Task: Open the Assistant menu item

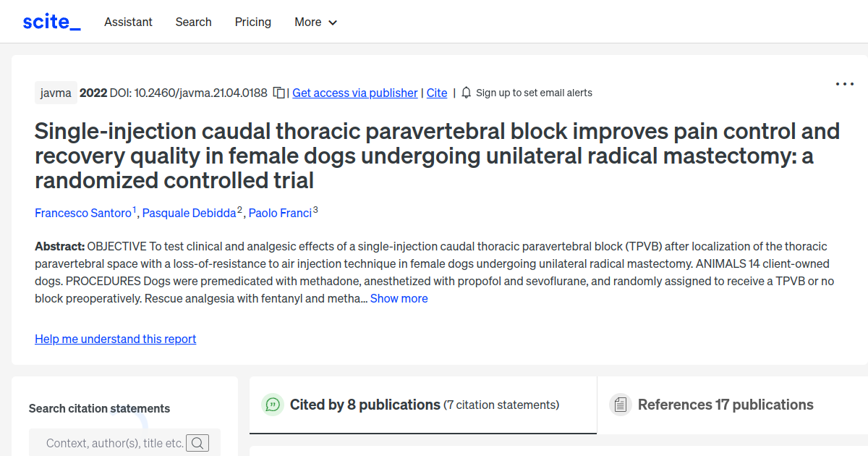Action: click(x=128, y=22)
